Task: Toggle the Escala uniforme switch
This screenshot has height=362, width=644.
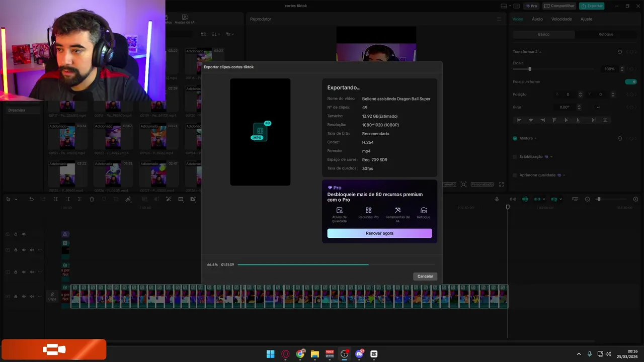Action: (x=631, y=81)
